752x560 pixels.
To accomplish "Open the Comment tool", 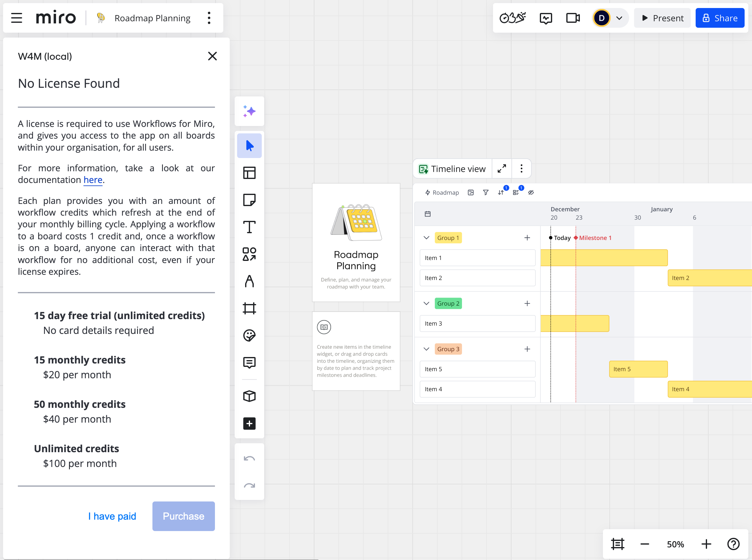I will [249, 362].
